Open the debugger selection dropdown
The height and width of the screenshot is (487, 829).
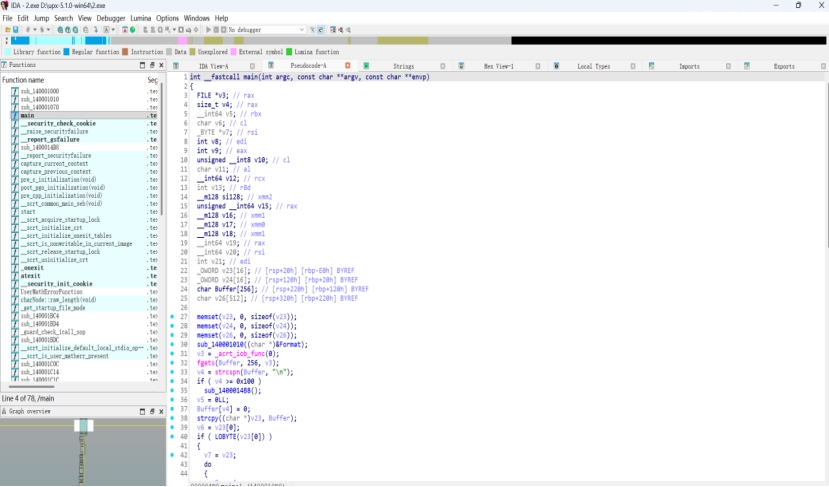pyautogui.click(x=302, y=30)
